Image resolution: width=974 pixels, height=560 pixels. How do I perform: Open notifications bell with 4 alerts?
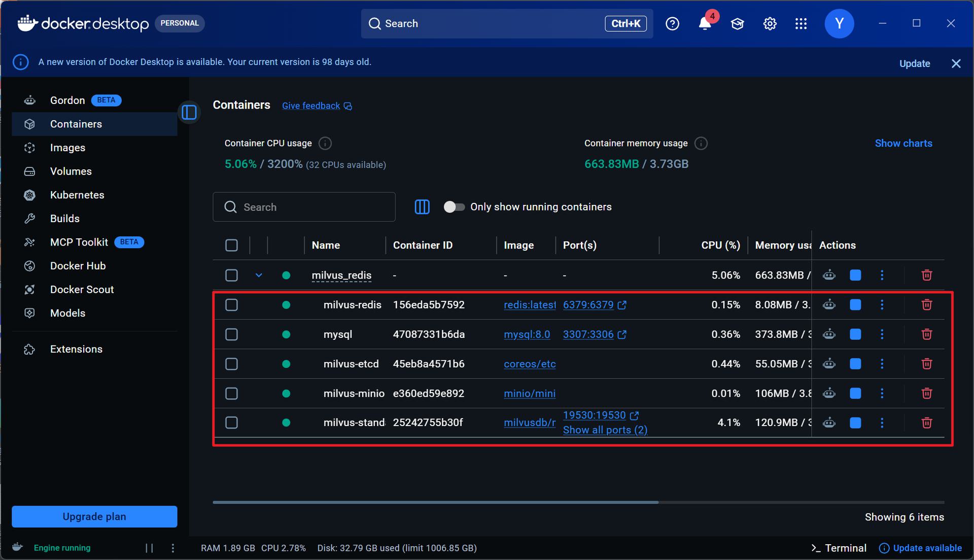705,23
